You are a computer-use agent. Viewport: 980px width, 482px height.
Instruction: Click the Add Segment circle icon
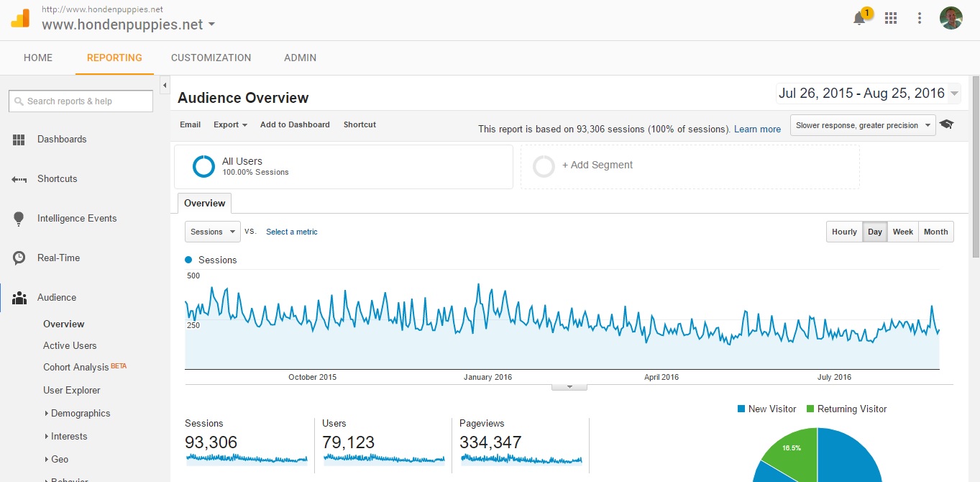coord(544,166)
